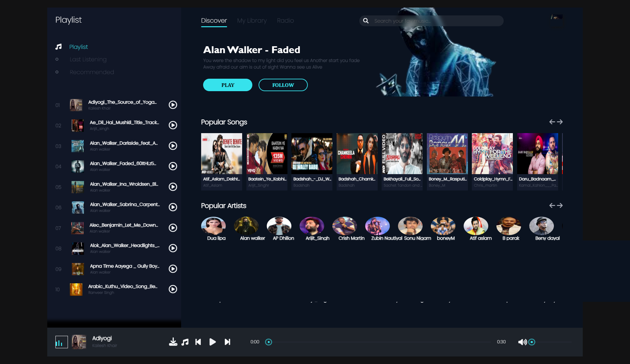
Task: Play Alec_Benjamin_Let_Me_Down track
Action: pyautogui.click(x=173, y=228)
